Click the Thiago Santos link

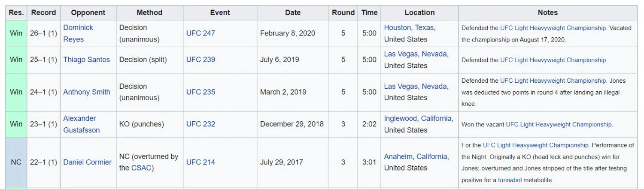pos(86,60)
